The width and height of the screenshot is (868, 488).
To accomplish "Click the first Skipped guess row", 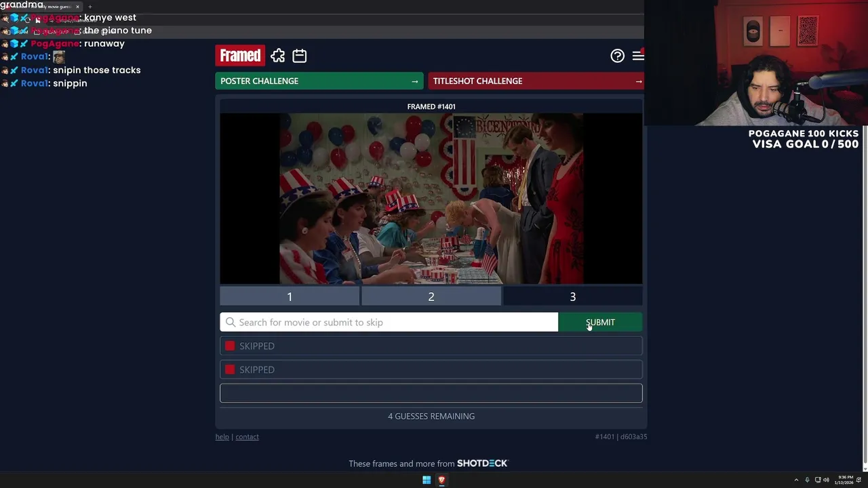I will pyautogui.click(x=431, y=346).
